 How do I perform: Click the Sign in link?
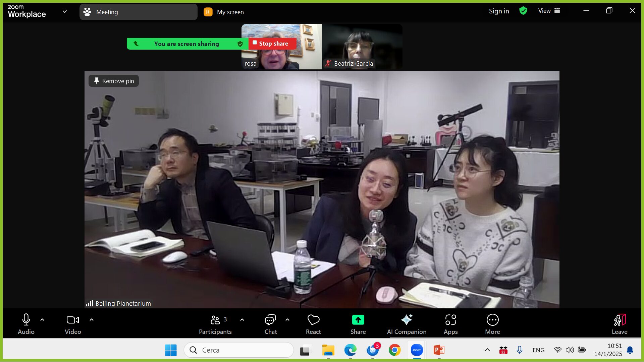click(x=499, y=11)
